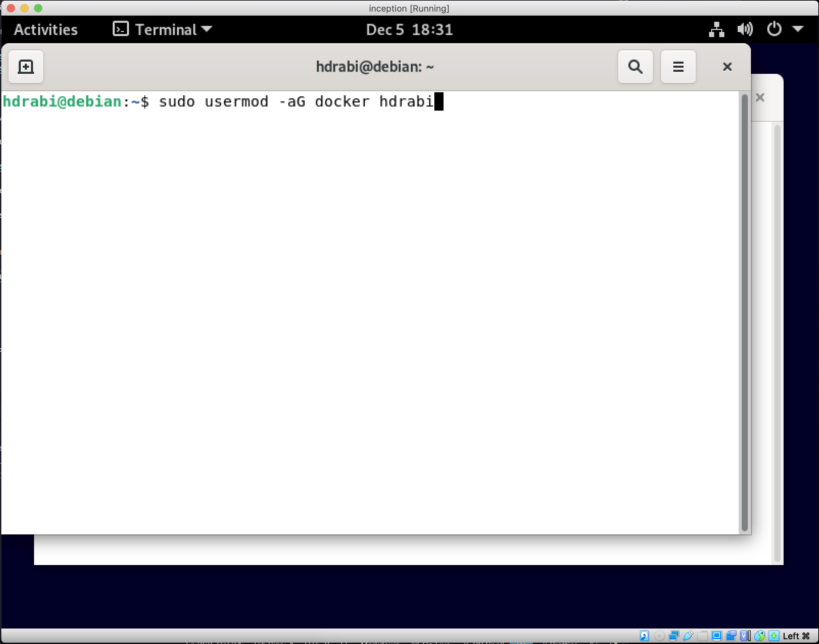Open the terminal hamburger menu
This screenshot has height=644, width=819.
pyautogui.click(x=678, y=67)
